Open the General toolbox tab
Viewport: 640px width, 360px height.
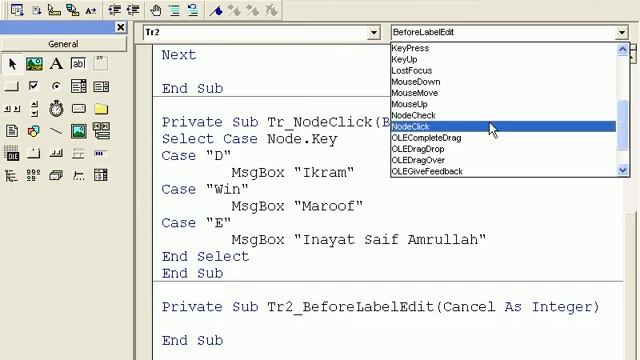click(x=63, y=44)
